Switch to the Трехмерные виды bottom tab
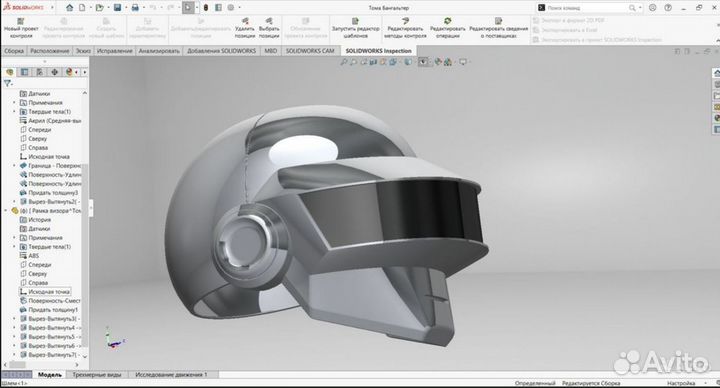 [97, 375]
